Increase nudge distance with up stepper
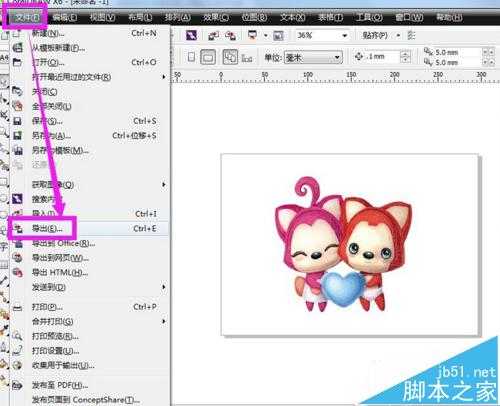Image resolution: width=500 pixels, height=406 pixels. point(405,54)
